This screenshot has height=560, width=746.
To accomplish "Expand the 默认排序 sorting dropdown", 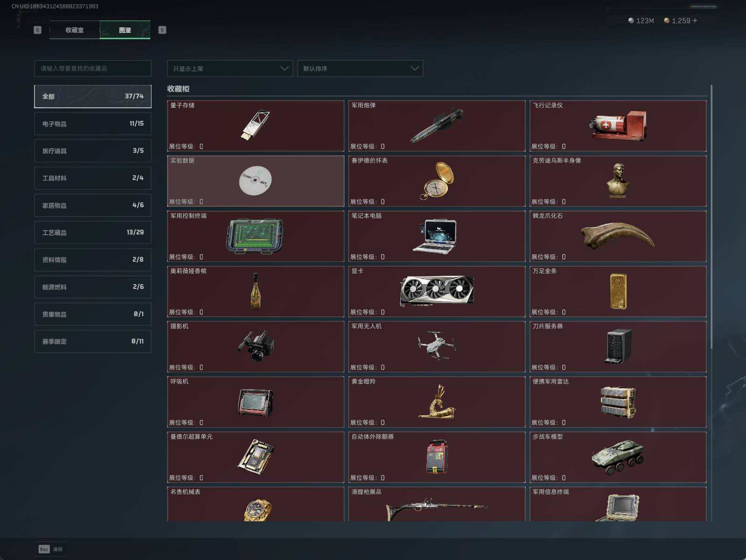I will pos(360,69).
